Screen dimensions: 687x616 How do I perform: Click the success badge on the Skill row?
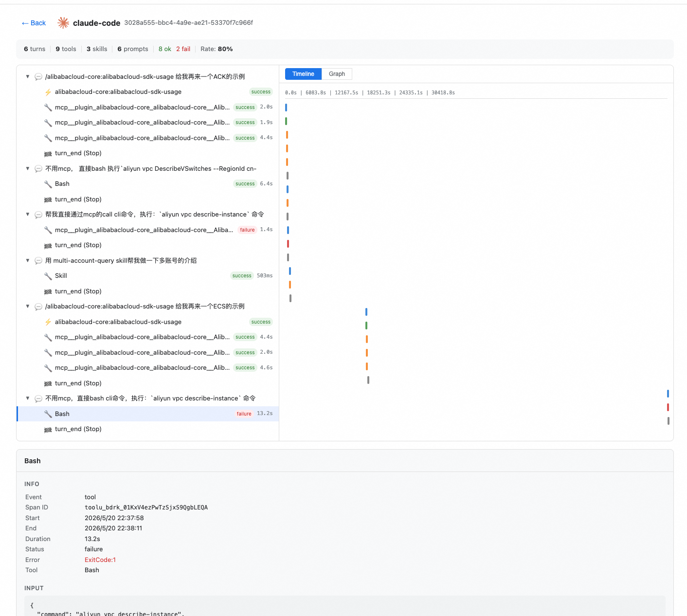click(x=242, y=276)
